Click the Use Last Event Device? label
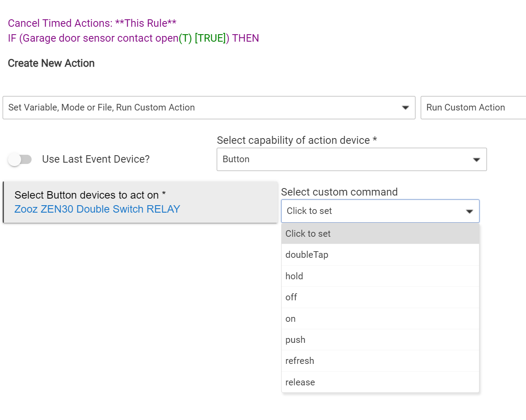The width and height of the screenshot is (526, 420). 96,159
